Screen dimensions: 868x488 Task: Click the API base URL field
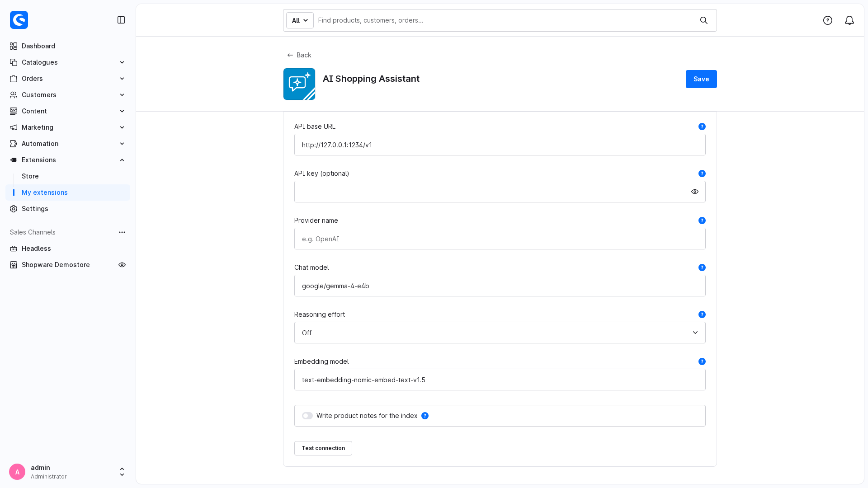[x=500, y=145]
